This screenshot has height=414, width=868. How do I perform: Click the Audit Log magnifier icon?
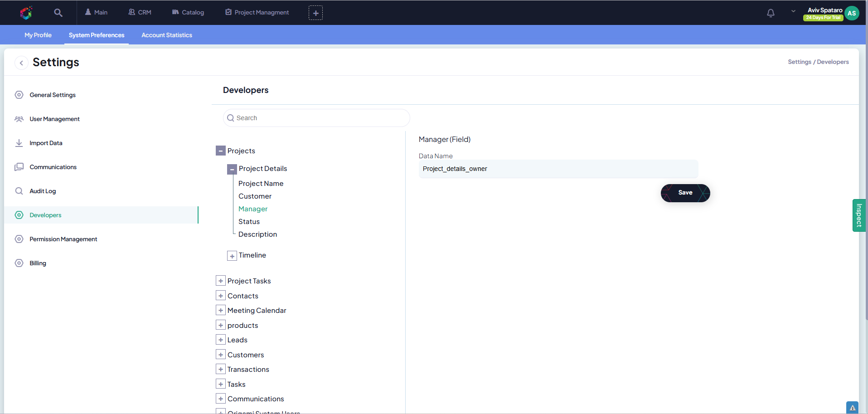(x=19, y=191)
